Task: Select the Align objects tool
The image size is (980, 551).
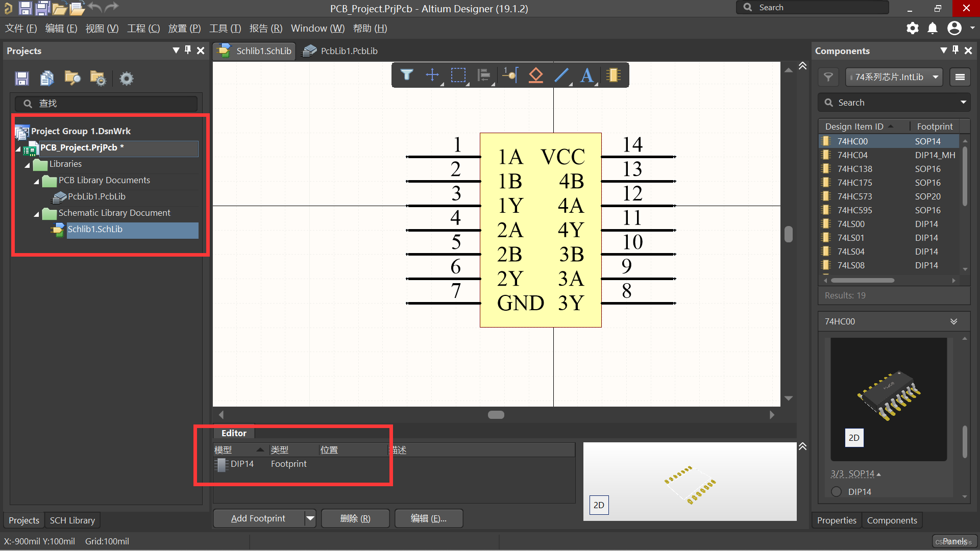Action: tap(483, 75)
